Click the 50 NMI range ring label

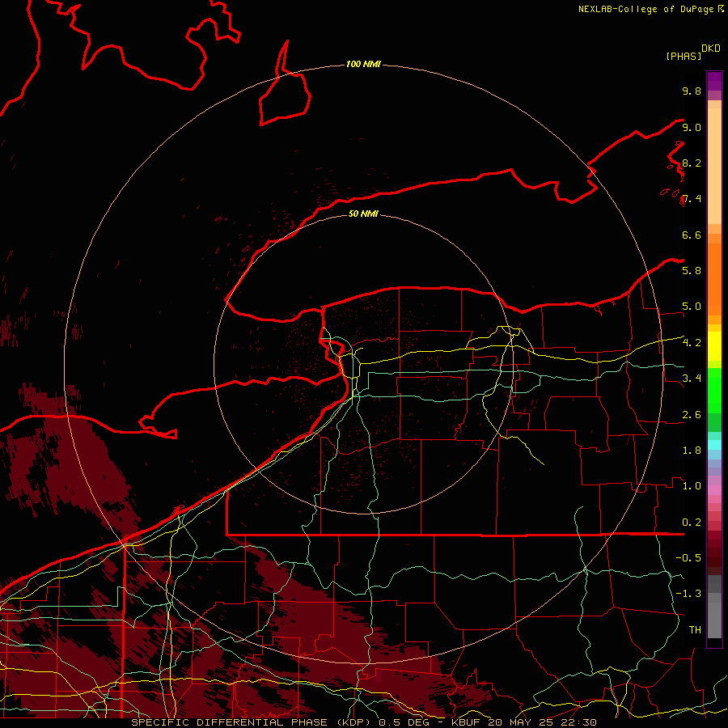point(363,214)
